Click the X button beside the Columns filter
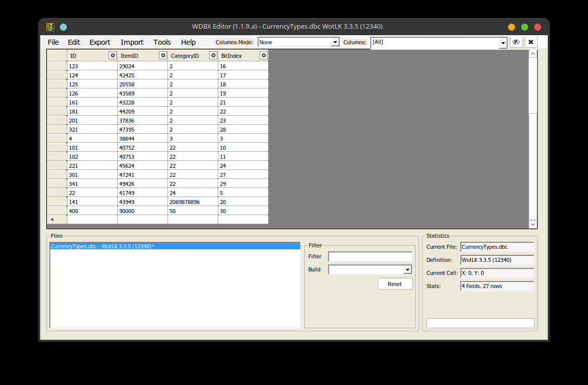The width and height of the screenshot is (588, 385). pos(531,42)
